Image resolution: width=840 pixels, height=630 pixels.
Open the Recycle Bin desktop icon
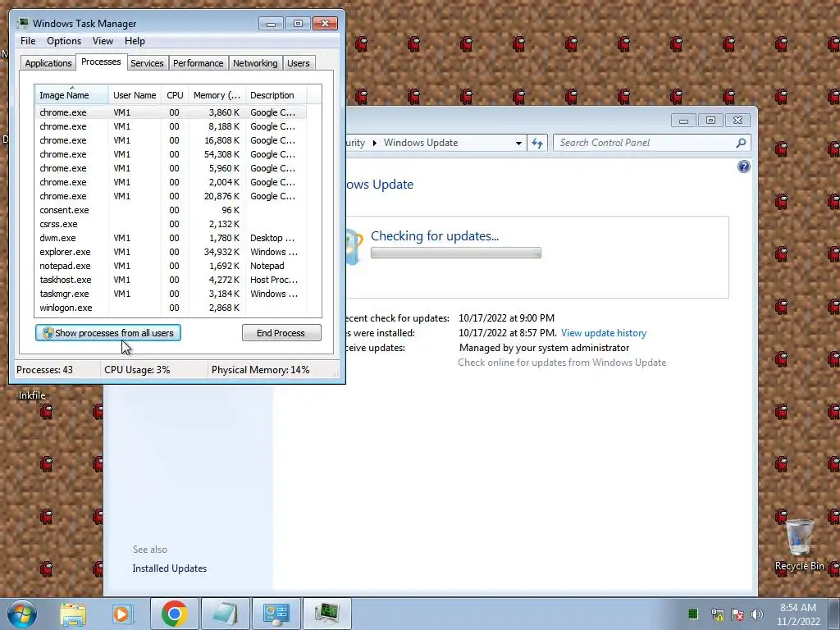click(x=799, y=546)
